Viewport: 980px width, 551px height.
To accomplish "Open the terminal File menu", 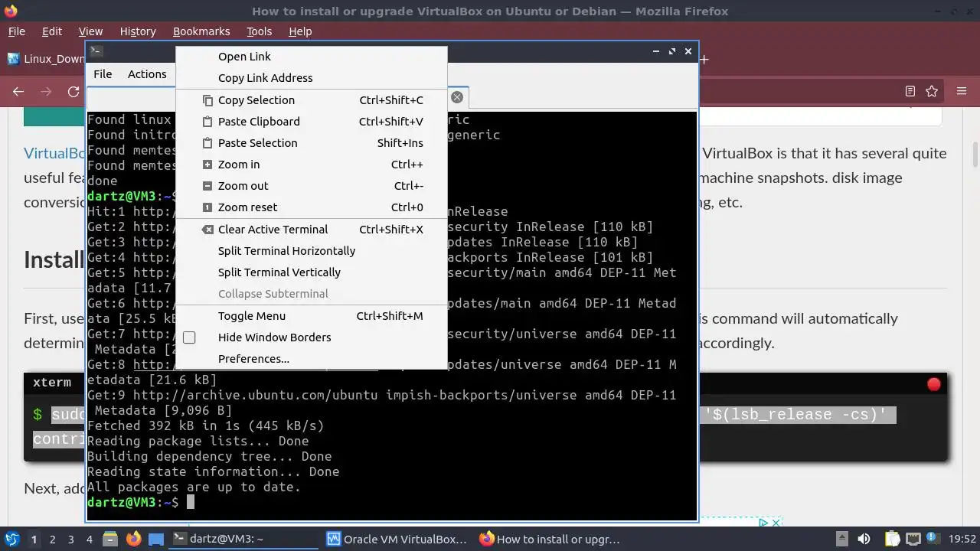I will (103, 74).
